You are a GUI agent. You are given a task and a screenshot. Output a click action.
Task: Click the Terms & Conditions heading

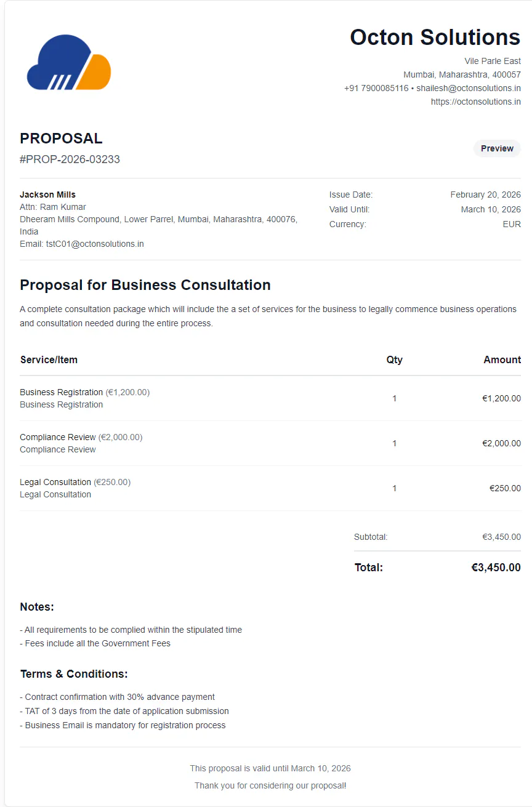point(74,674)
